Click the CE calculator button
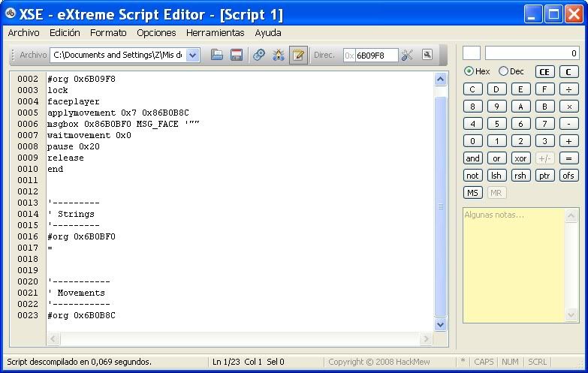The height and width of the screenshot is (373, 588). pyautogui.click(x=544, y=71)
